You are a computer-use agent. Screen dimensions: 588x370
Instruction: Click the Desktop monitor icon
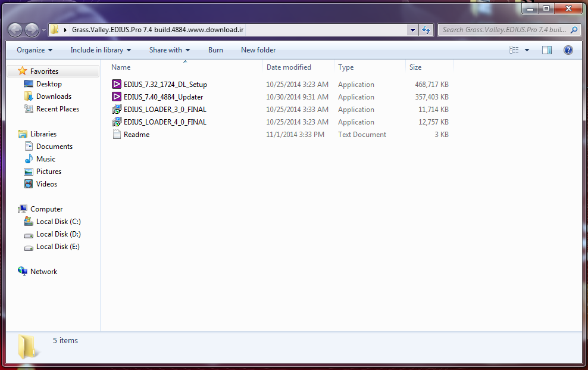tap(29, 83)
